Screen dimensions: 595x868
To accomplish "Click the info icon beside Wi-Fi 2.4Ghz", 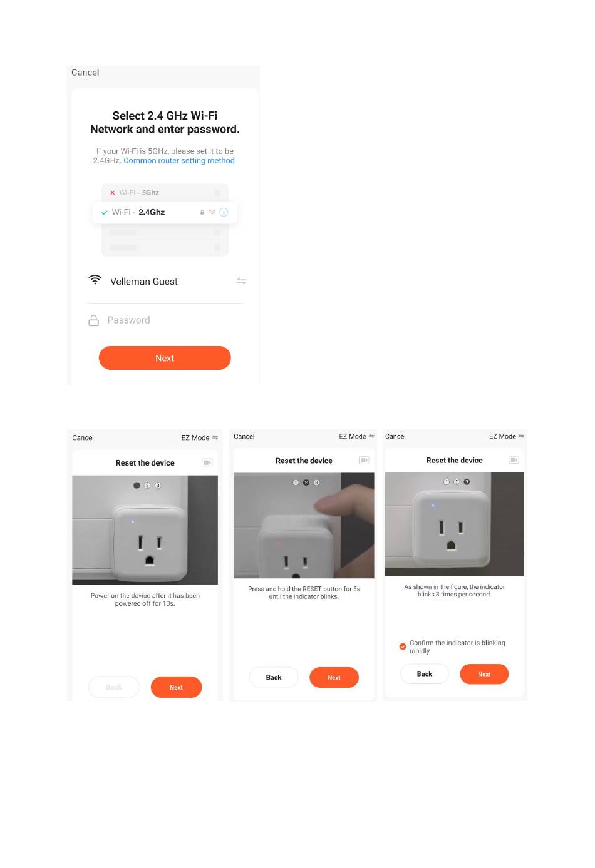I will [224, 212].
